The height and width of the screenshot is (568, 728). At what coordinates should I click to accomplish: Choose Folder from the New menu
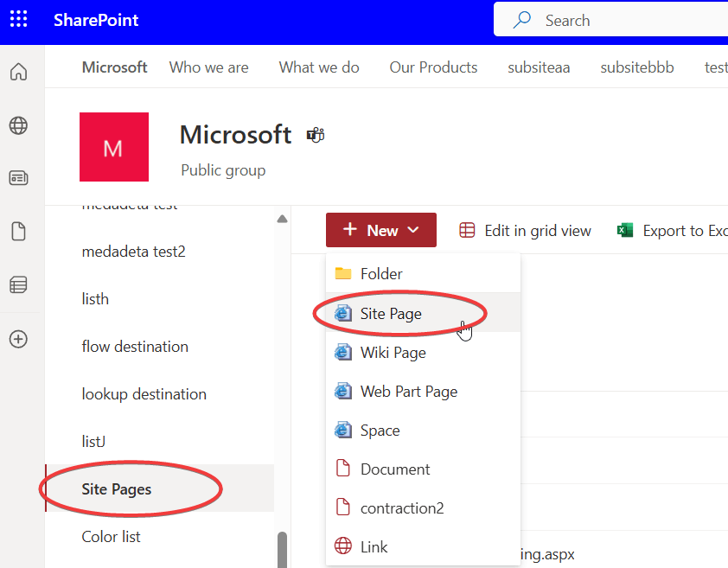pos(423,273)
